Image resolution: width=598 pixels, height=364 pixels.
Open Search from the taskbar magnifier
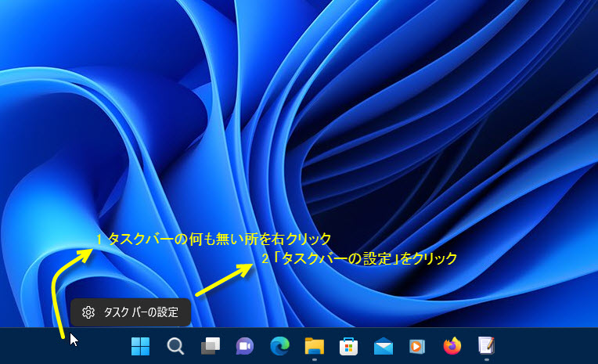(x=175, y=346)
